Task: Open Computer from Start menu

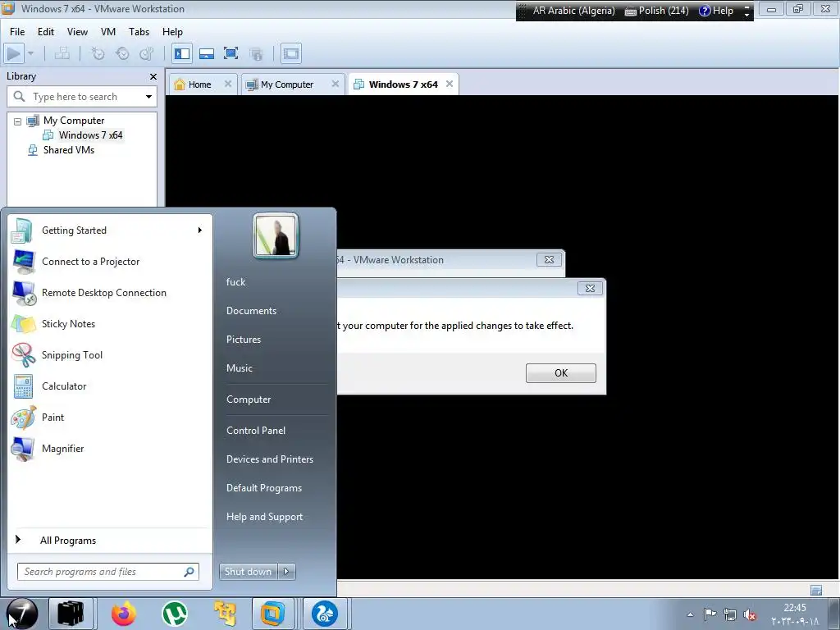Action: [249, 399]
